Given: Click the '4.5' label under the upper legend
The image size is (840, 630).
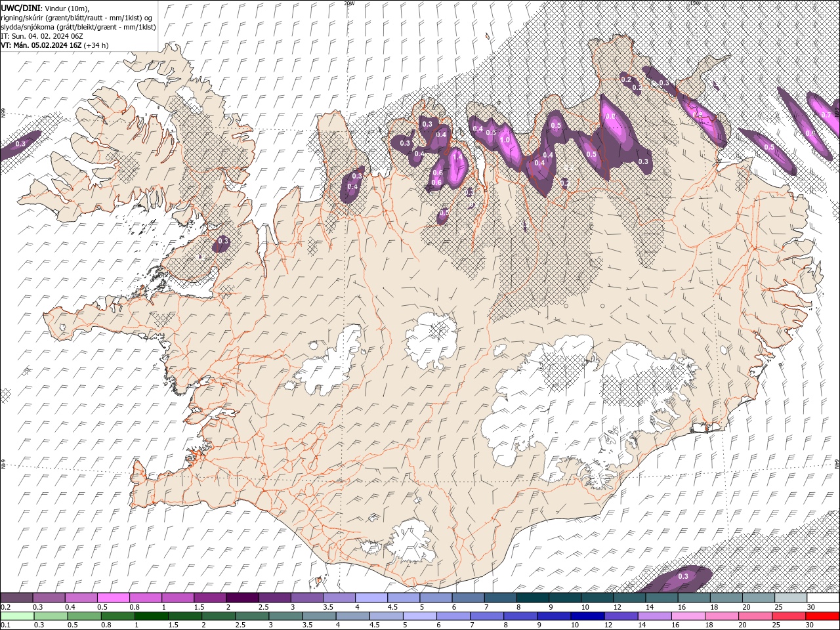Looking at the screenshot, I should tap(392, 607).
